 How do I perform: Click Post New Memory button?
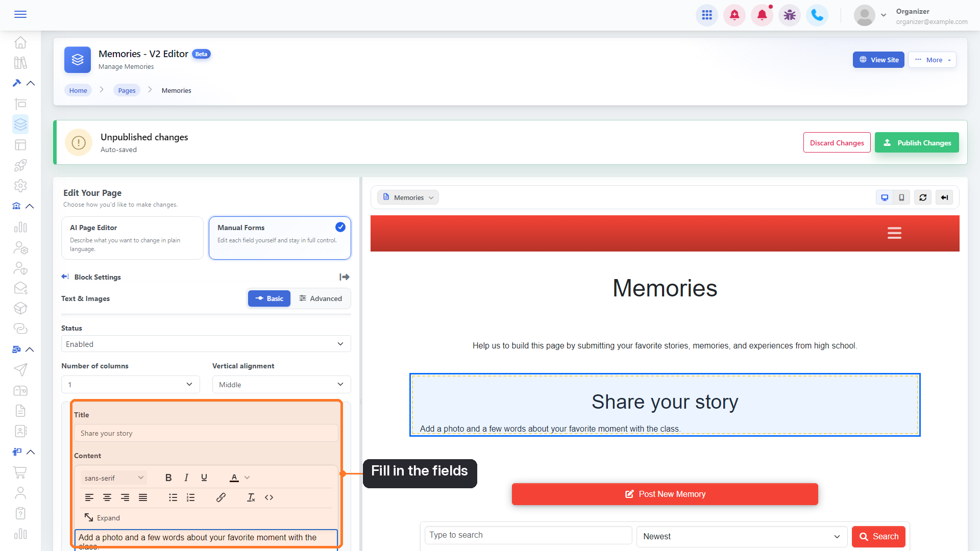pos(665,494)
